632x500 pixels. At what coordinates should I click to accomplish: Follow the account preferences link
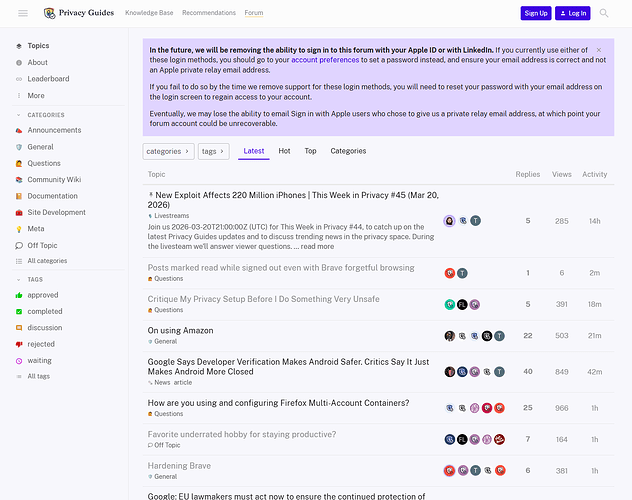[x=325, y=60]
